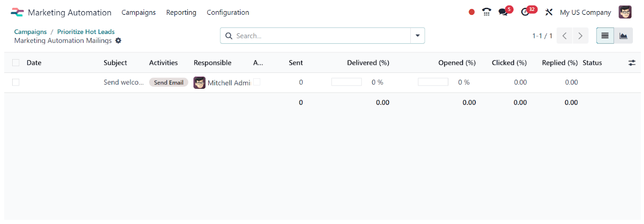Go to Prioritize Hot Leads breadcrumb
This screenshot has height=224, width=644.
coord(86,32)
